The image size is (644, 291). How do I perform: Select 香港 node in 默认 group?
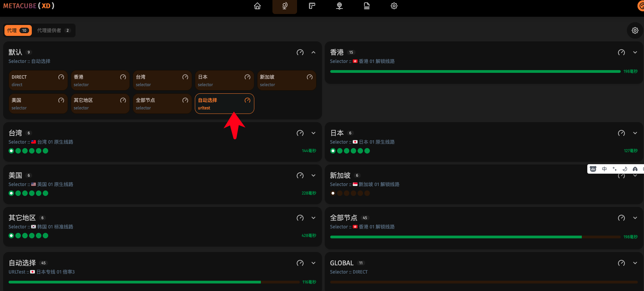point(100,80)
